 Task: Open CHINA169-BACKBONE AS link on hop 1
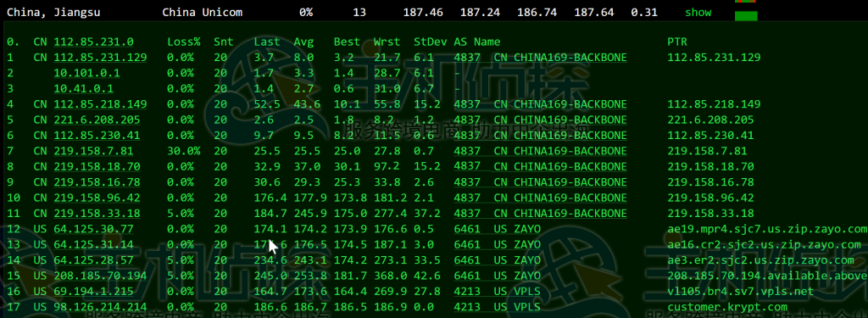540,57
